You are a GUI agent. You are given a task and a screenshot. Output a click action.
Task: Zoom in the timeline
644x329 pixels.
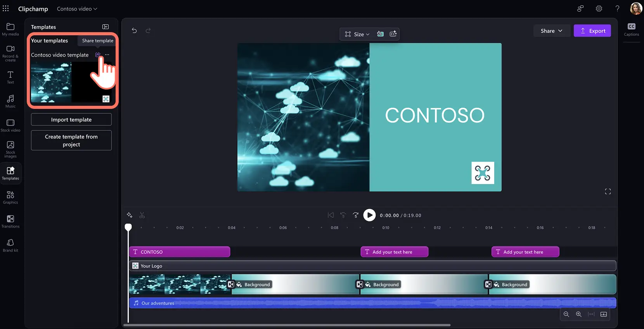pos(579,314)
